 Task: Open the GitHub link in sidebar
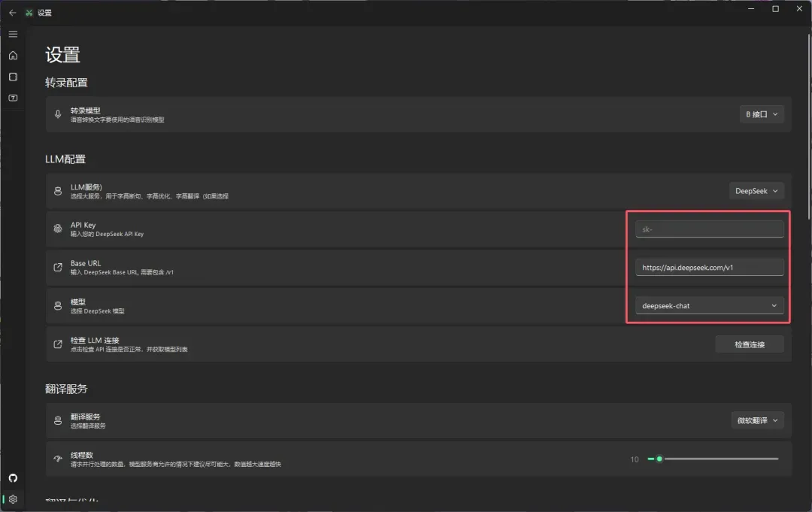click(13, 478)
